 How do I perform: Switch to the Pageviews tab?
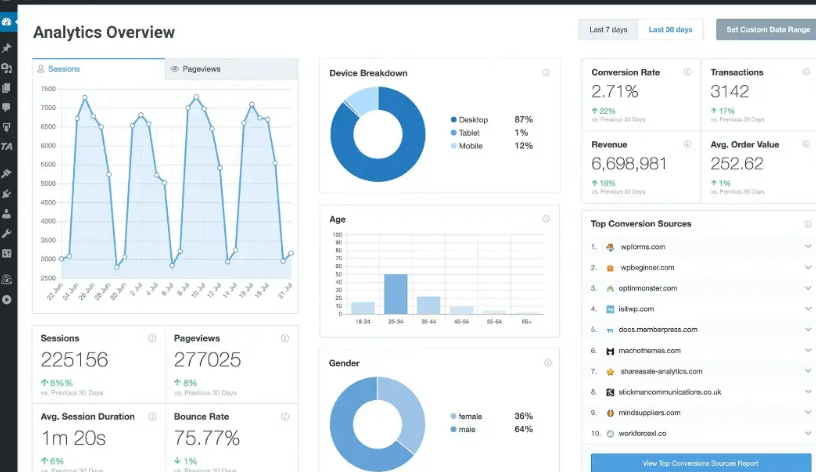tap(231, 69)
